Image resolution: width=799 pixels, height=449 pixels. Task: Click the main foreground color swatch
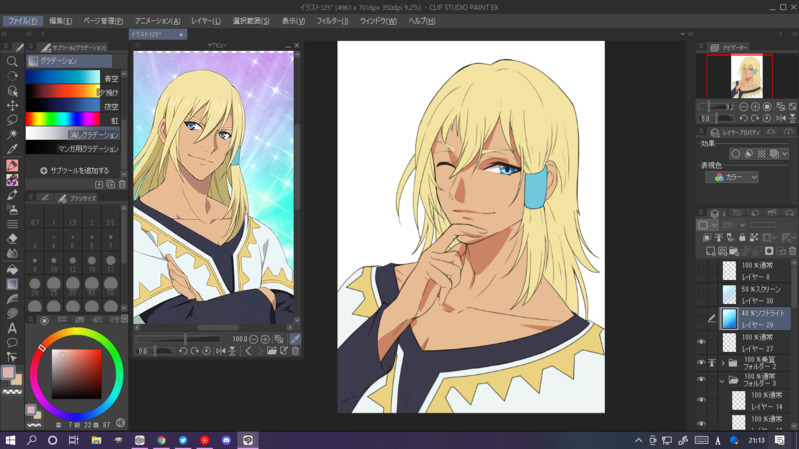8,373
